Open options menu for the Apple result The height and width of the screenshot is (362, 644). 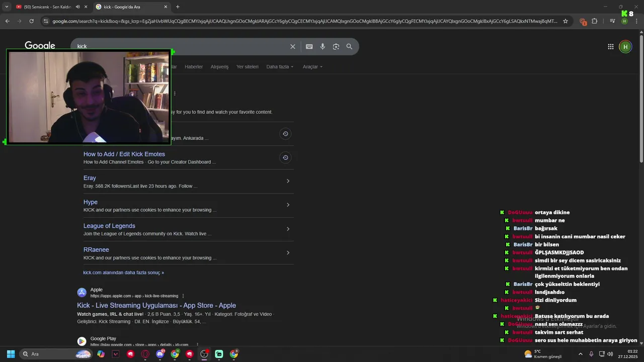183,296
